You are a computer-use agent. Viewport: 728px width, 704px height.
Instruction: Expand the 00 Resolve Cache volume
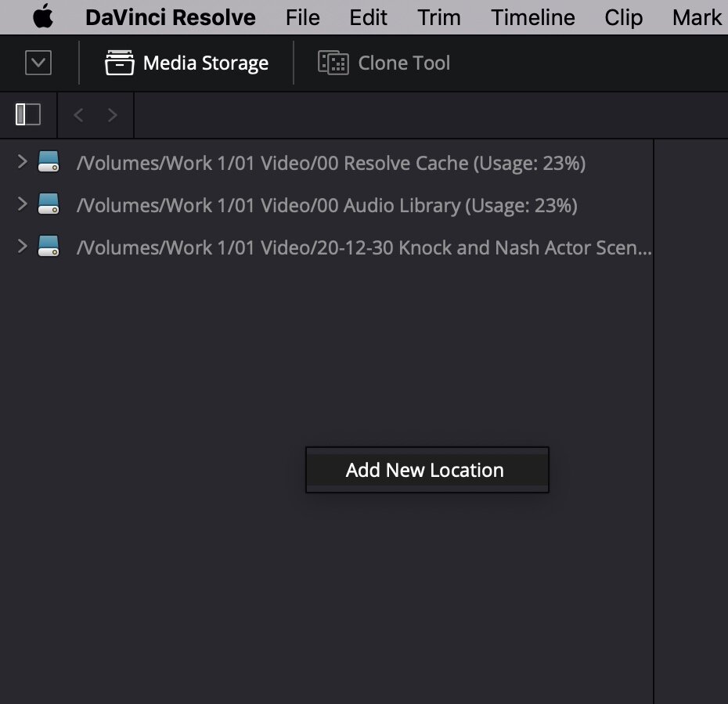click(22, 161)
